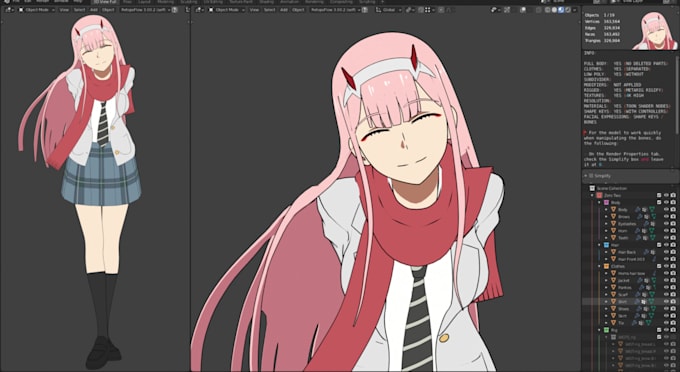Open Object menu in left viewport
680x372 pixels.
point(108,10)
